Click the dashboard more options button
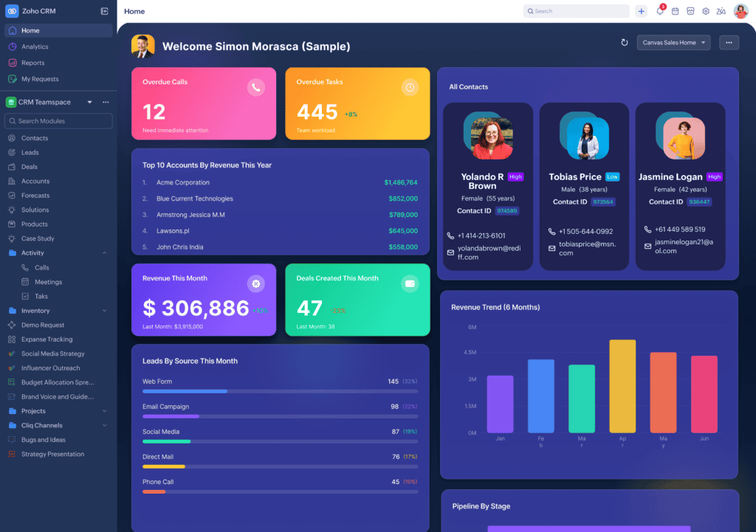 (x=729, y=43)
